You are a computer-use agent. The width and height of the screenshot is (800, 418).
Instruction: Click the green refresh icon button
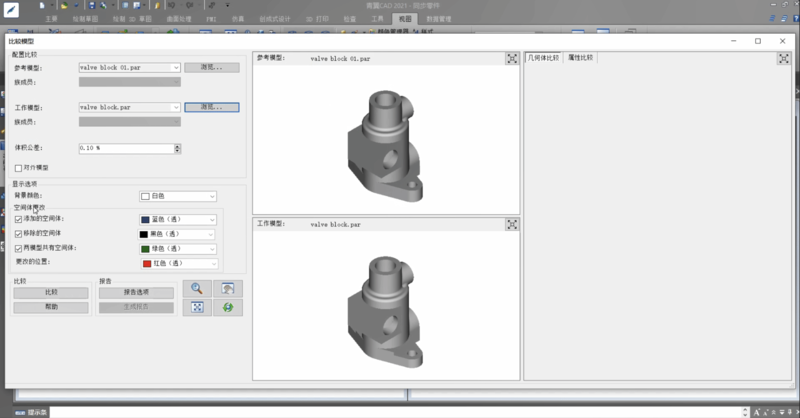click(x=228, y=307)
